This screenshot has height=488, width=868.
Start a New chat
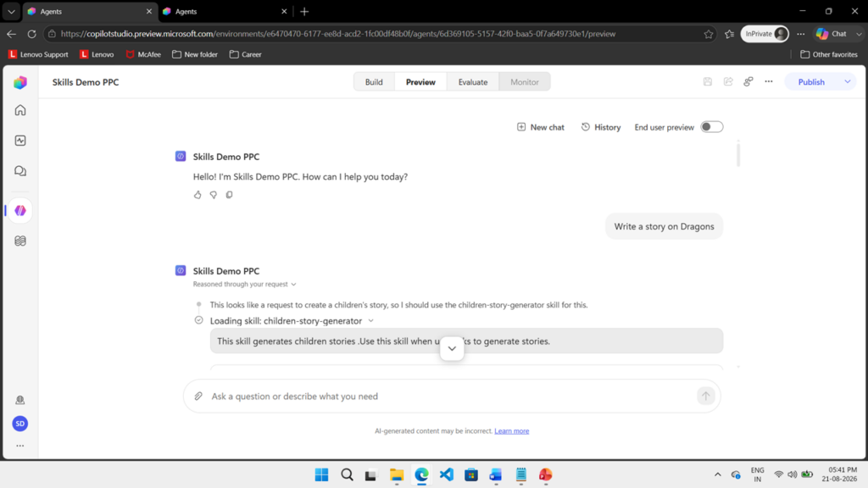pos(540,127)
